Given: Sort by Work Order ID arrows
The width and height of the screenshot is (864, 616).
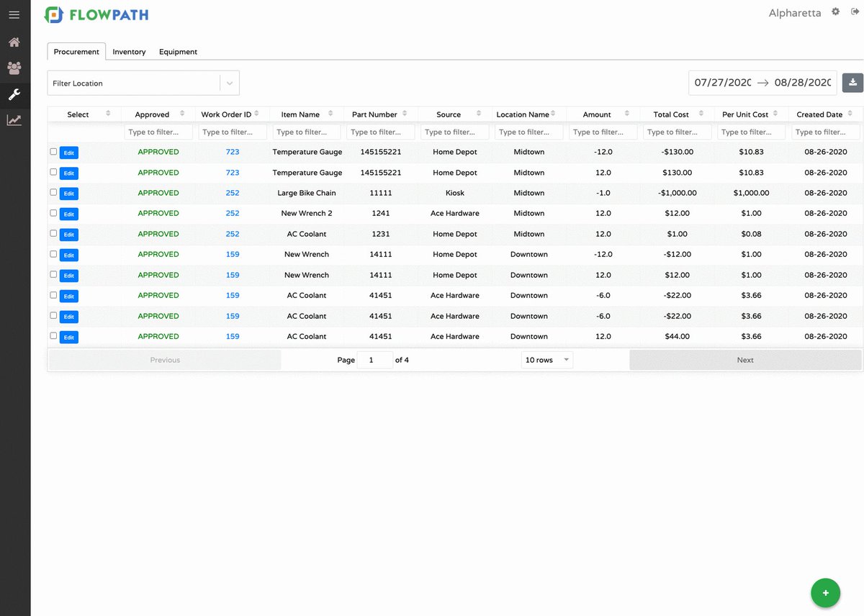Looking at the screenshot, I should pos(257,114).
